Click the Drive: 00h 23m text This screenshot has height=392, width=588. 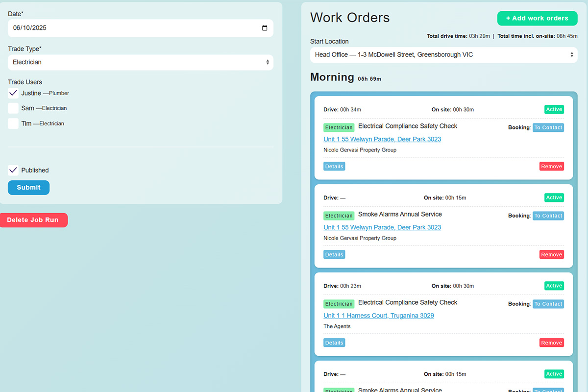click(x=343, y=286)
